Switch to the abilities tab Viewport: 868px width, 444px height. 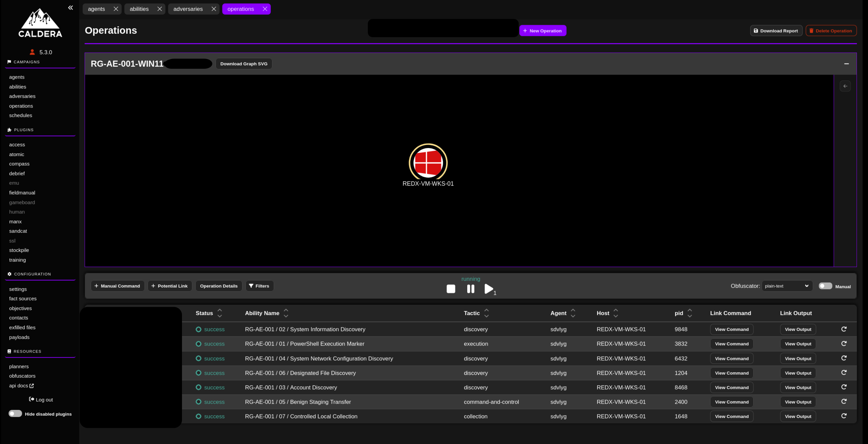(139, 9)
